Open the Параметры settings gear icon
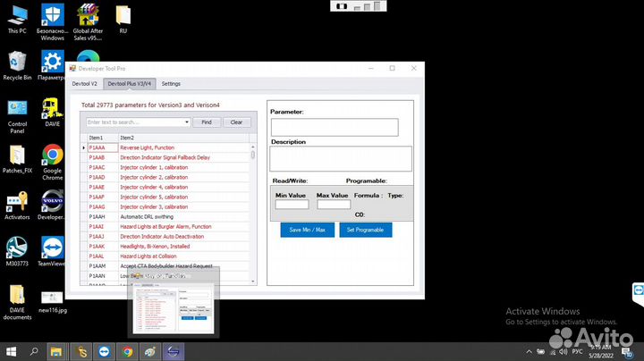 [52, 65]
